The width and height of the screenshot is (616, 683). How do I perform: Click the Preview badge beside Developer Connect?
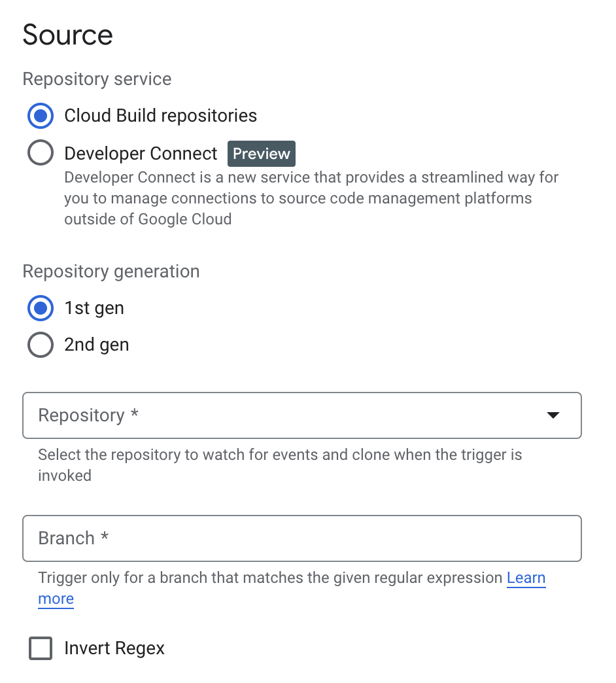262,154
